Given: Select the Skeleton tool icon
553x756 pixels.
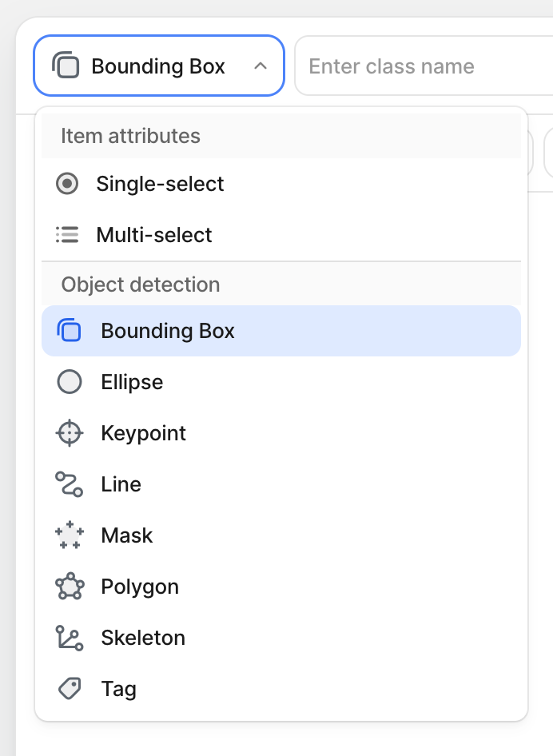Looking at the screenshot, I should tap(70, 637).
